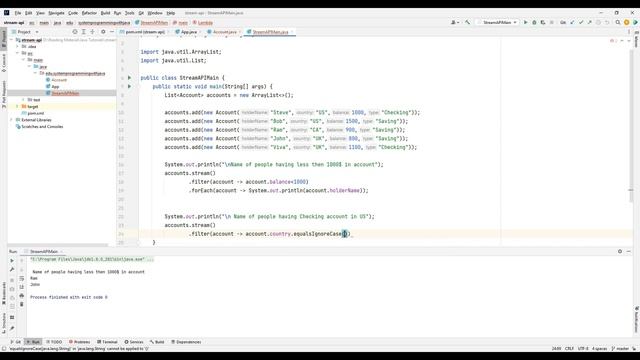This screenshot has height=360, width=640.
Task: Open Search Everywhere magnifier icon
Action: tap(618, 22)
